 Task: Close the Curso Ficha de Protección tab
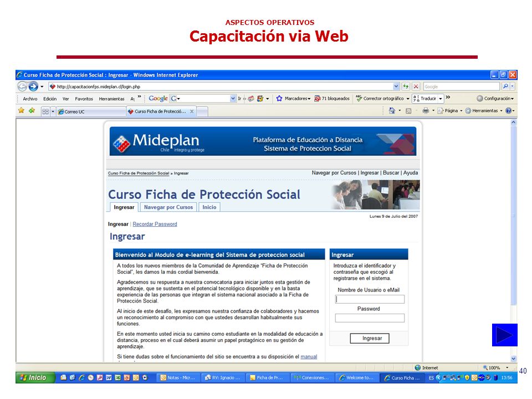(x=192, y=111)
